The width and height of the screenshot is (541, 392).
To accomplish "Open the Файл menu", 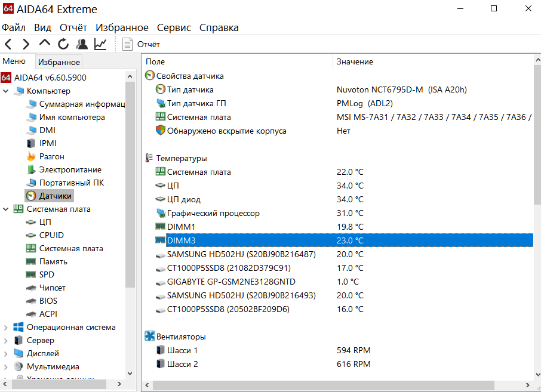I will coord(14,27).
